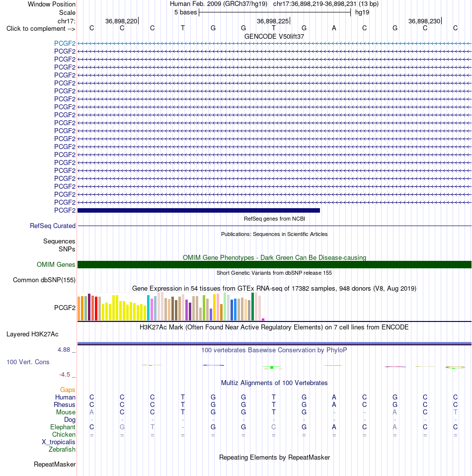Image resolution: width=472 pixels, height=476 pixels.
Task: Click the Dog alignment row label
Action: pyautogui.click(x=70, y=419)
